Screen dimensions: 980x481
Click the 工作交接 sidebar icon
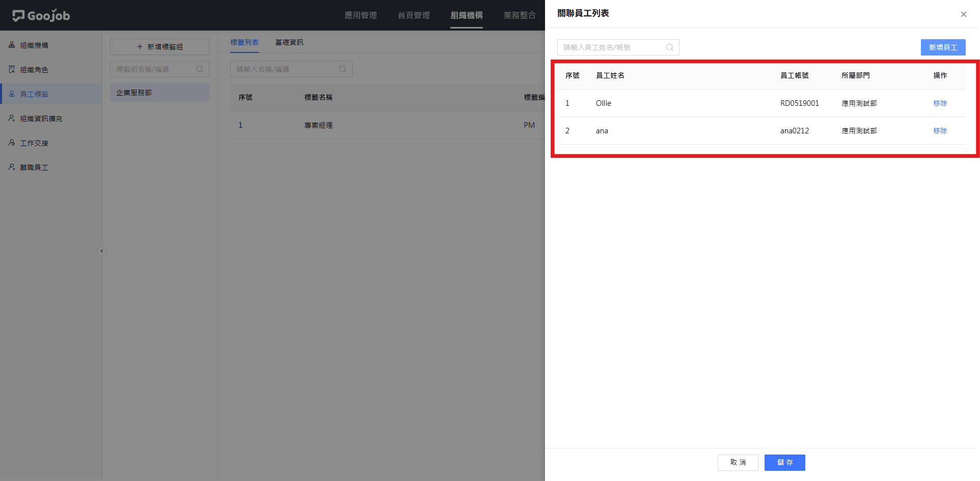[12, 143]
